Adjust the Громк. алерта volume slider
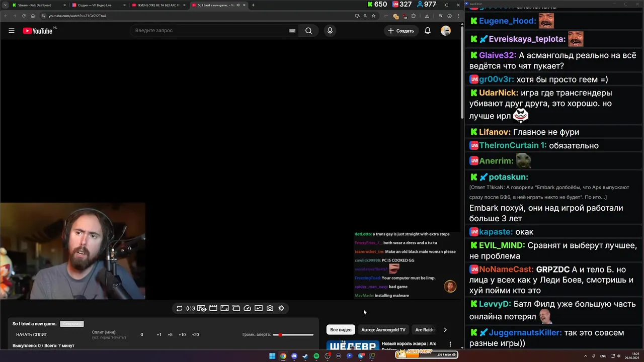 click(293, 334)
